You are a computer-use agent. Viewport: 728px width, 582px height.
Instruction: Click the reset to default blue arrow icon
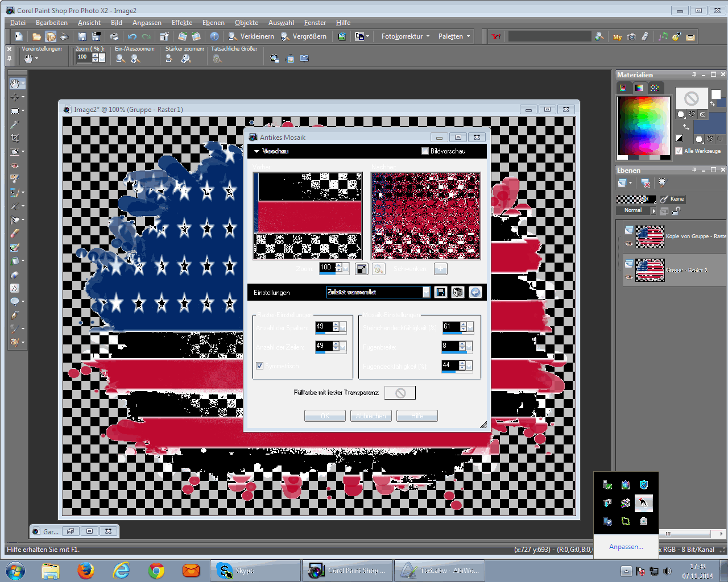[475, 292]
